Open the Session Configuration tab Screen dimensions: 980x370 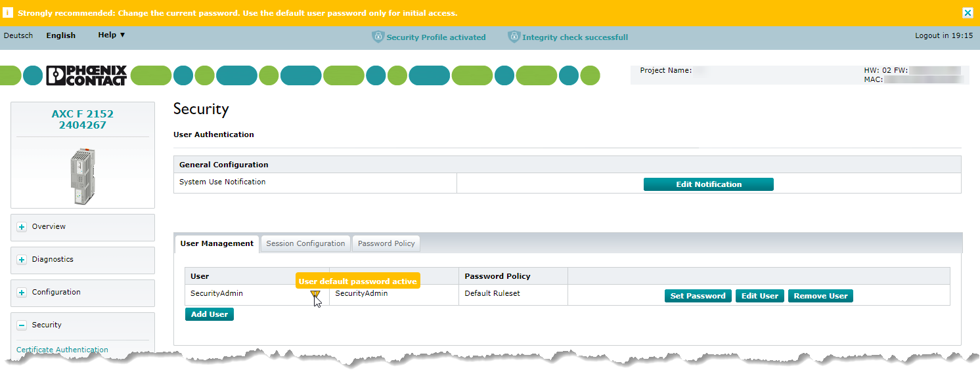[305, 243]
